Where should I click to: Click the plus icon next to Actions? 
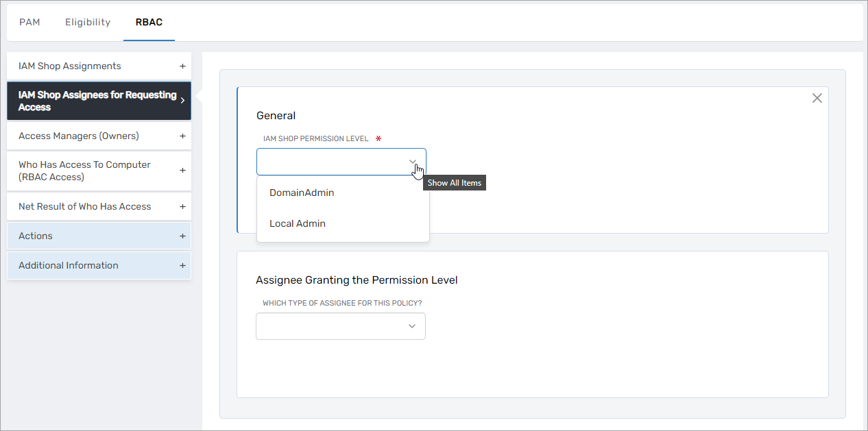(x=182, y=235)
